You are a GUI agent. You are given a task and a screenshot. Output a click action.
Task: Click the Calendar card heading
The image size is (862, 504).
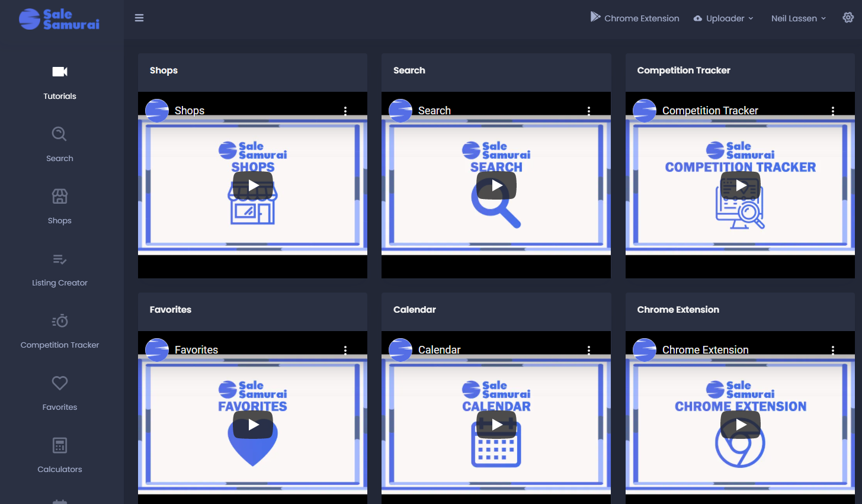pos(415,310)
